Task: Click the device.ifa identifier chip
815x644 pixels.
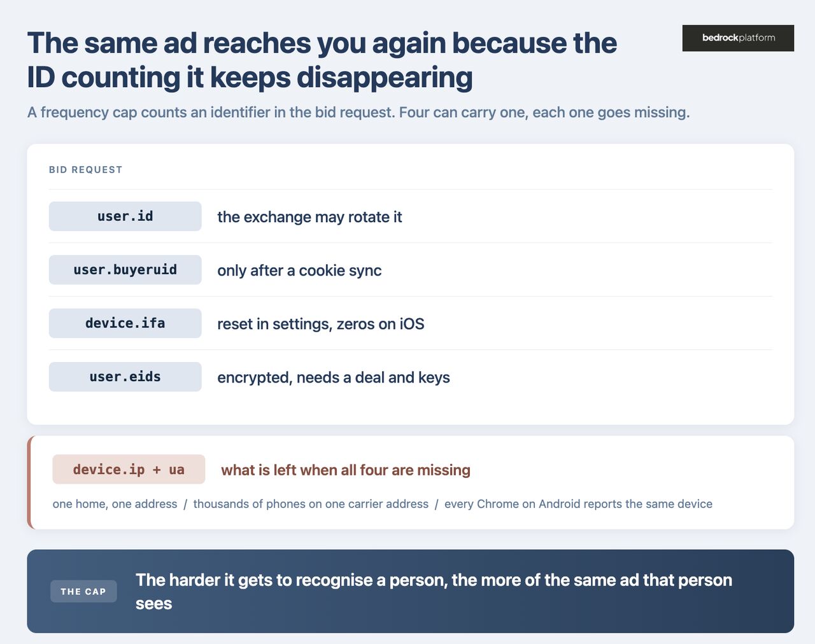Action: coord(125,323)
